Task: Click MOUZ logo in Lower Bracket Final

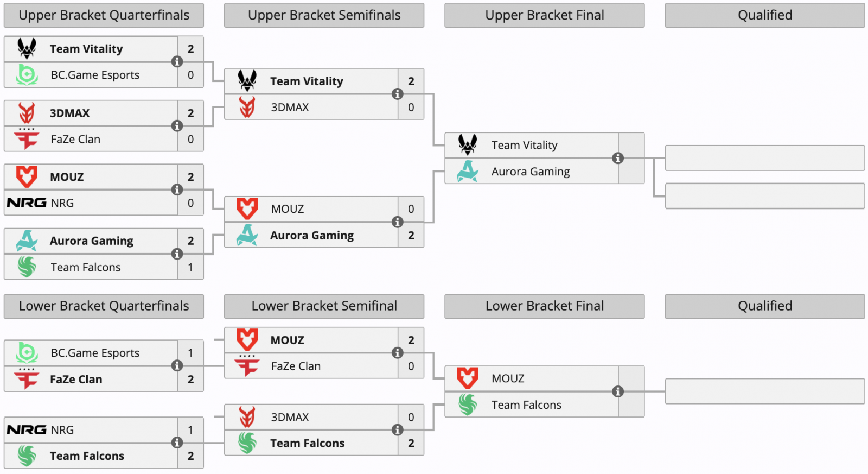Action: (467, 378)
